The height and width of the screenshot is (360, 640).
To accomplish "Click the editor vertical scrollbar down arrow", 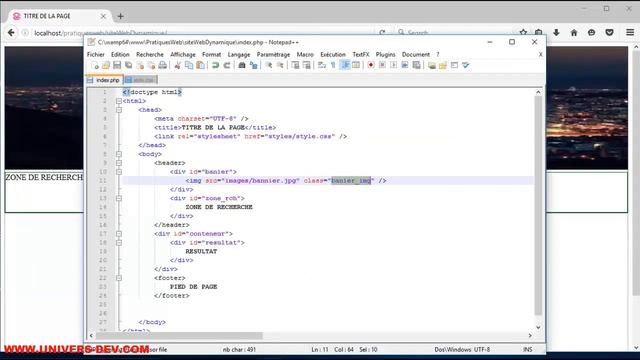I will click(538, 327).
